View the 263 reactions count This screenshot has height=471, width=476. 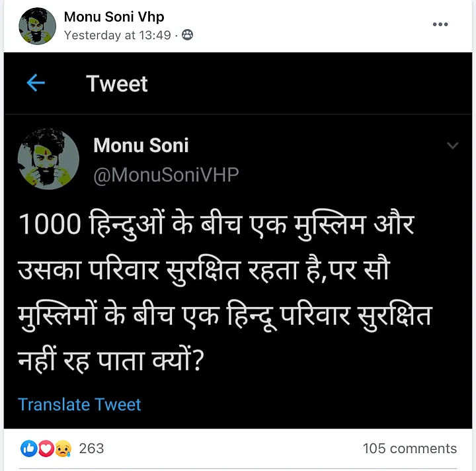tap(91, 449)
